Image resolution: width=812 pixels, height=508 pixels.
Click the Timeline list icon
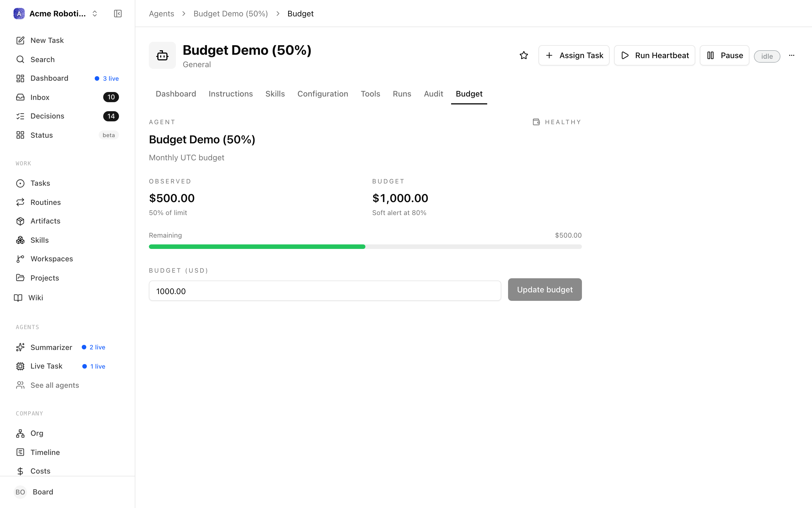pyautogui.click(x=21, y=452)
